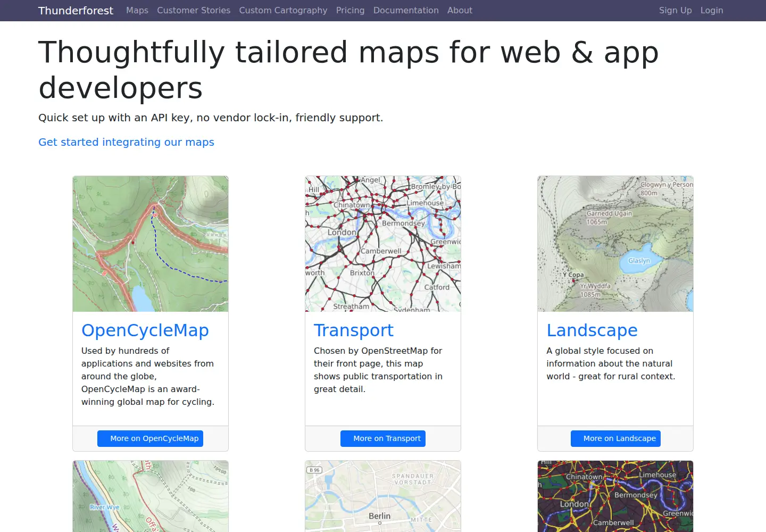Open the River Wye outdoors map thumbnail

[x=151, y=496]
